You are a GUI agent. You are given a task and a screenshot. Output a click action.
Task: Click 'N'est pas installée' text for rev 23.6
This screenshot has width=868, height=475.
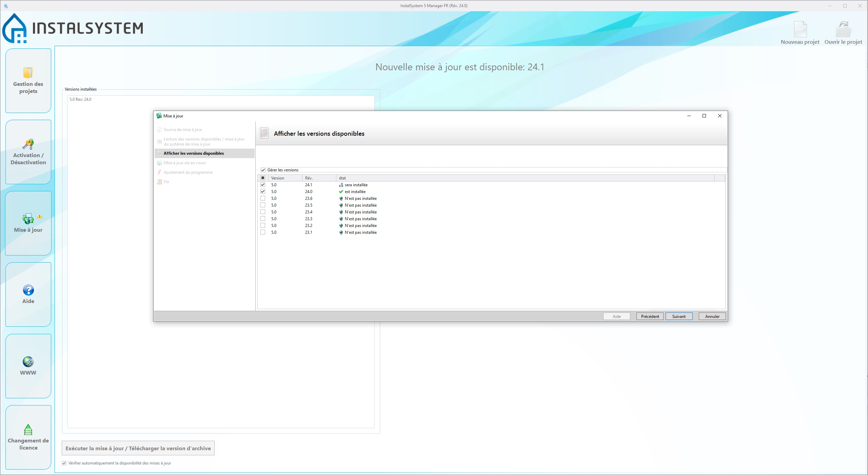(x=361, y=198)
